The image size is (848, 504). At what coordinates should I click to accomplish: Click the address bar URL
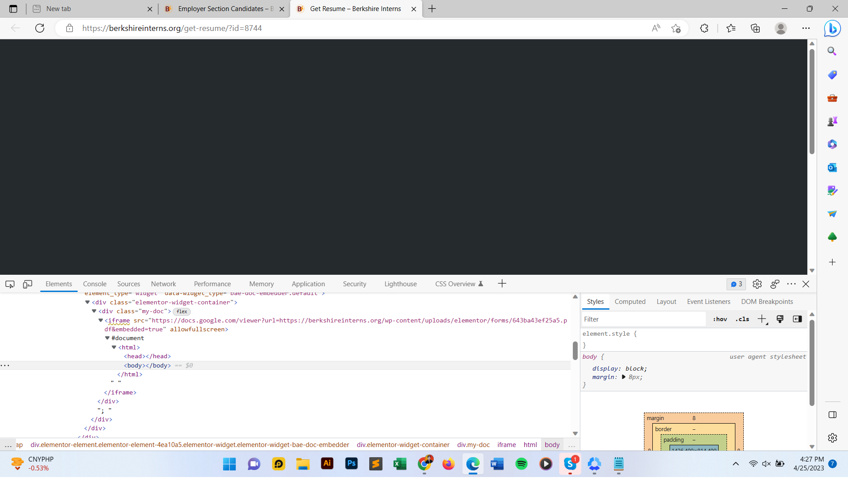(172, 28)
